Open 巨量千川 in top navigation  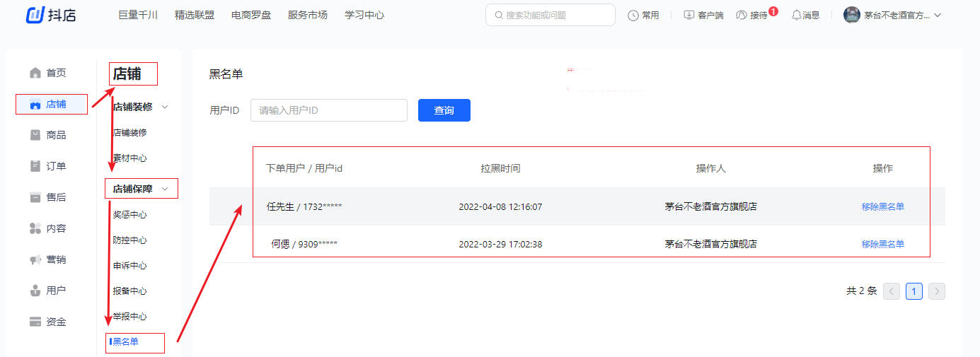(x=137, y=15)
